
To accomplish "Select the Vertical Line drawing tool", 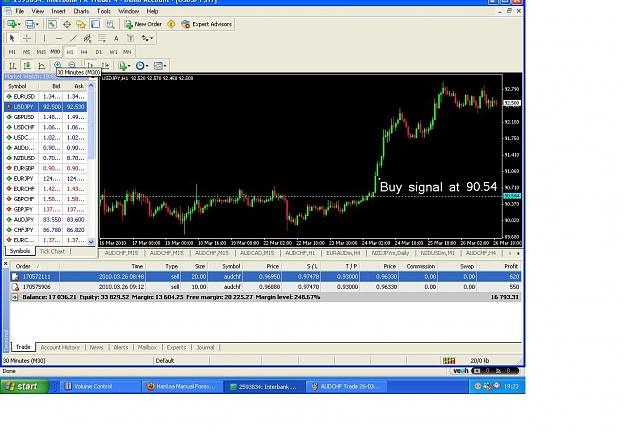I will 44,38.
